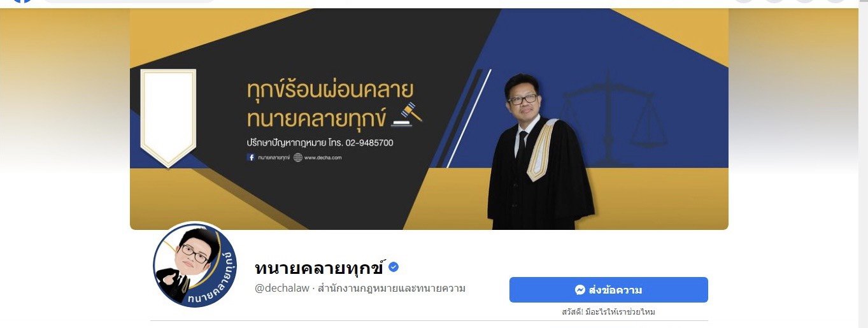This screenshot has width=868, height=328.
Task: Click the yellow ทุกข์ร้อนผ่อนคลาย headline on cover
Action: click(x=330, y=90)
